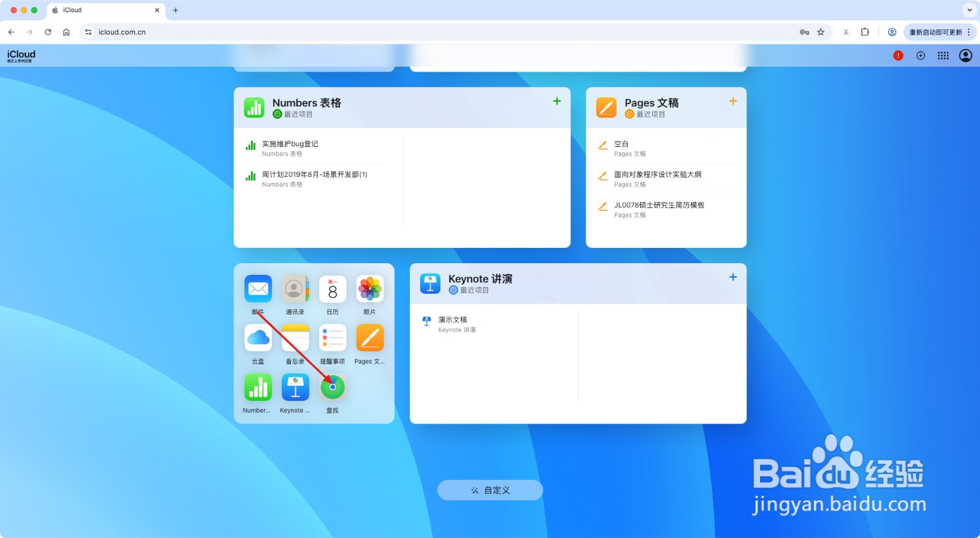Open the app launcher grid icon

943,56
